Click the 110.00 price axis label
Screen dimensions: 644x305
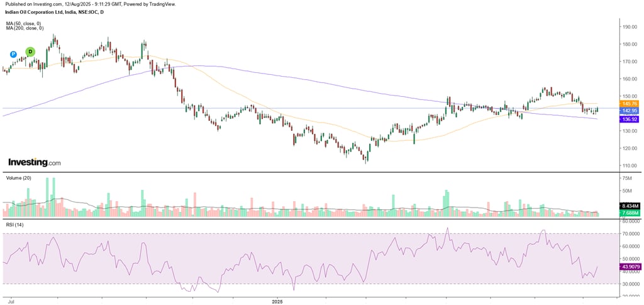pos(630,166)
